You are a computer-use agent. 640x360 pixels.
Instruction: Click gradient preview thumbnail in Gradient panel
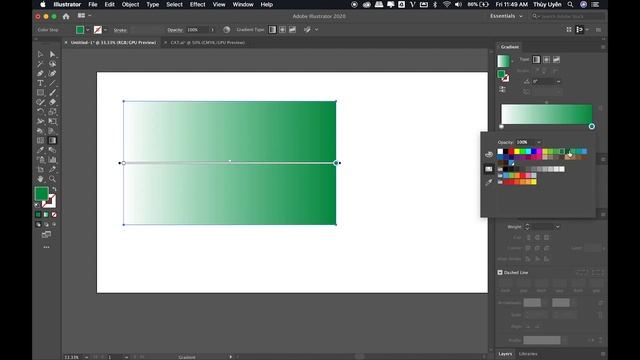503,61
